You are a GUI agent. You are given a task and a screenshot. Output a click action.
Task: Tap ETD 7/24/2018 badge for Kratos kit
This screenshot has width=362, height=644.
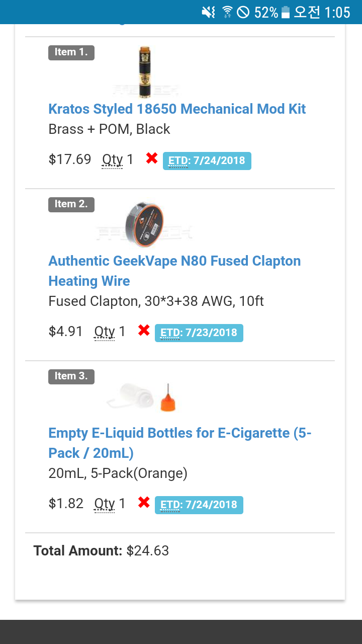(x=207, y=161)
